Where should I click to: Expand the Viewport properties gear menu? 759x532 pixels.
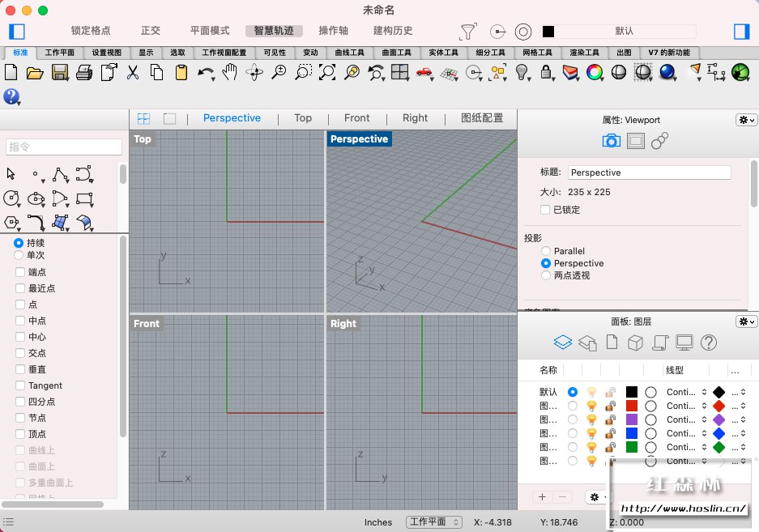[x=746, y=120]
